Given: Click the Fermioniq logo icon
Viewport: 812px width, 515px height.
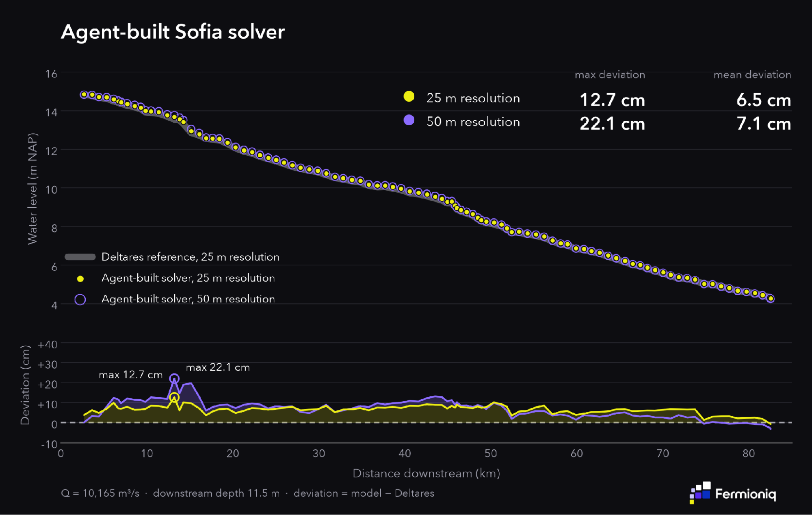Looking at the screenshot, I should tap(700, 492).
